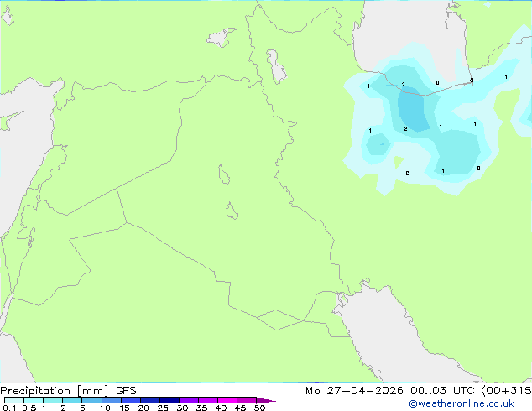Image resolution: width=532 pixels, height=411 pixels.
Task: Select the legend swatch between 45 and 50
Action: (x=247, y=400)
